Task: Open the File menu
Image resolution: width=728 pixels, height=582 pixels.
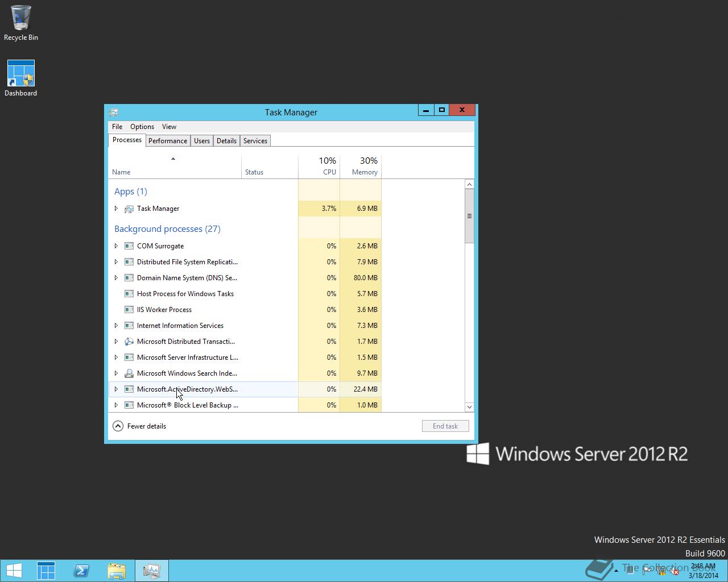Action: click(x=117, y=127)
